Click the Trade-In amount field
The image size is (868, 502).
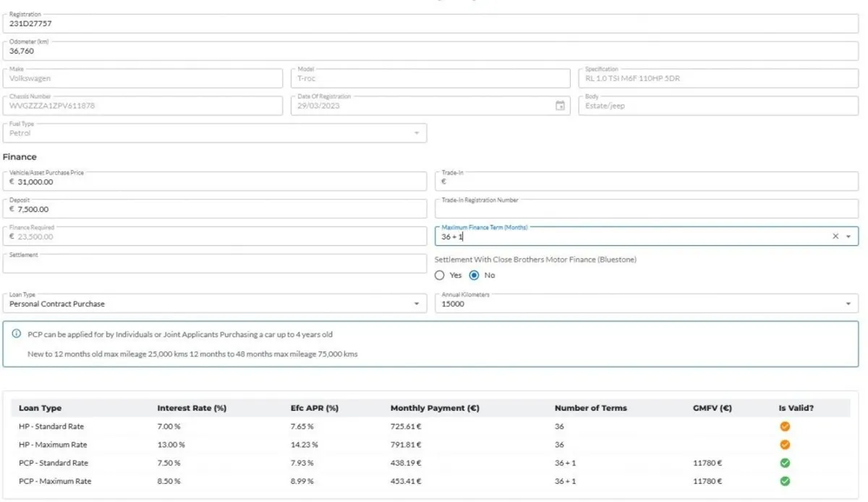point(647,182)
